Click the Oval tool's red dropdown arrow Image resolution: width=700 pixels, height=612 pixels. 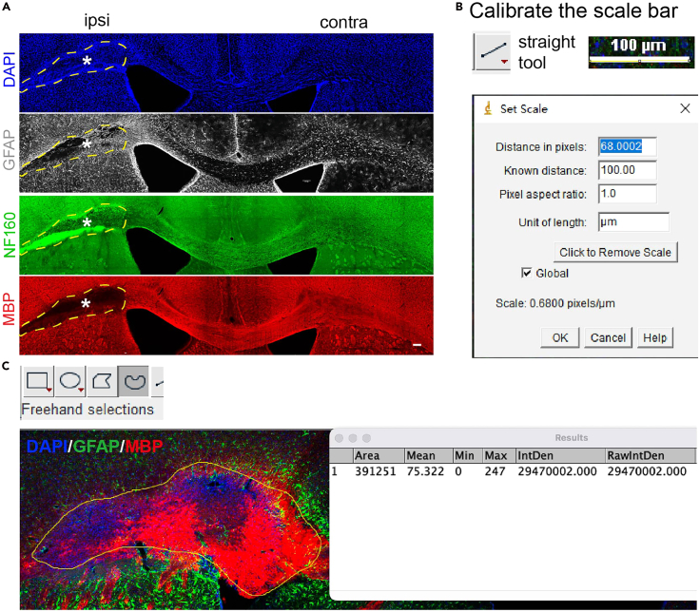click(81, 391)
